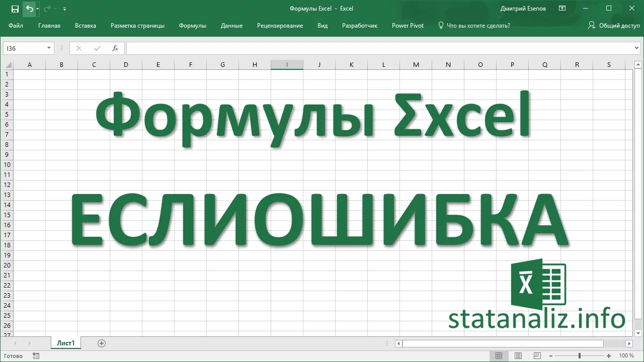Open Customize Quick Access Toolbar dropdown
Screen dimensions: 644x362
[x=64, y=9]
